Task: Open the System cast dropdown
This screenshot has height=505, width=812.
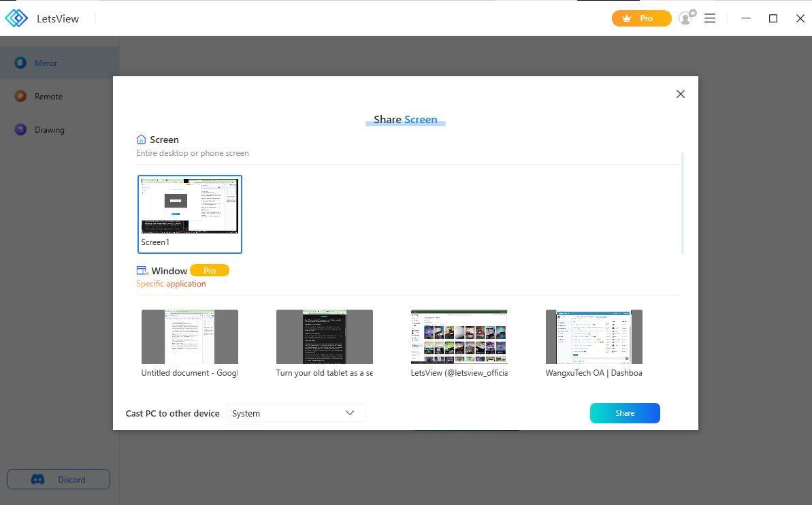Action: pyautogui.click(x=295, y=413)
